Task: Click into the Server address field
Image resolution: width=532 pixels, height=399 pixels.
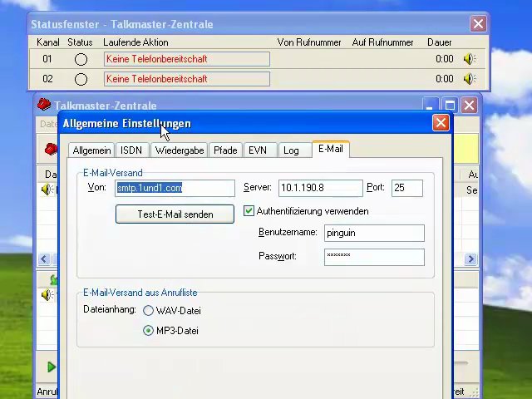Action: click(x=320, y=188)
